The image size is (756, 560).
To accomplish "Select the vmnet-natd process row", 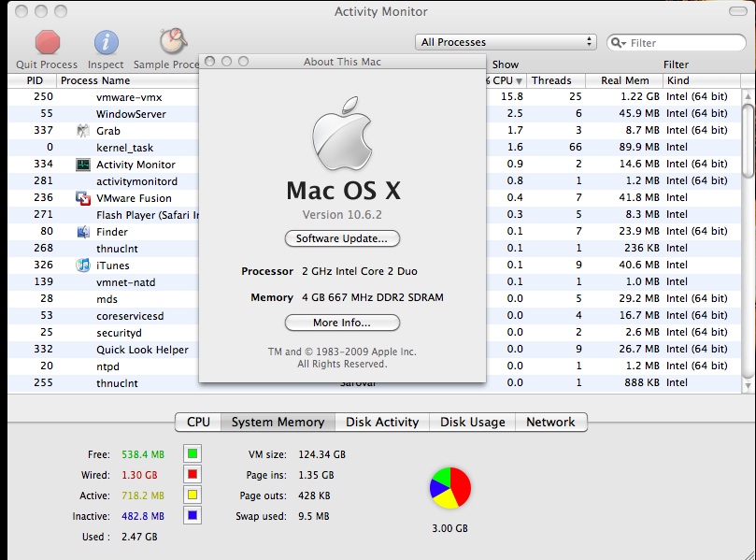I will coord(374,282).
